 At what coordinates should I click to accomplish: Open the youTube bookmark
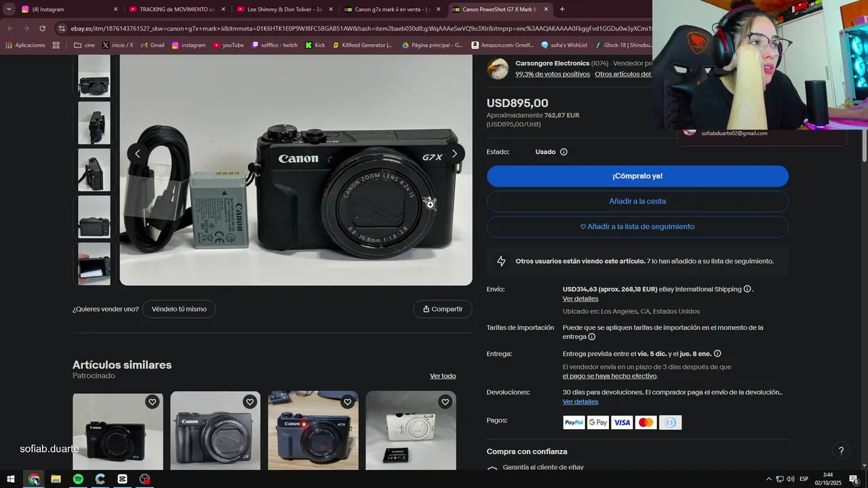click(x=228, y=45)
